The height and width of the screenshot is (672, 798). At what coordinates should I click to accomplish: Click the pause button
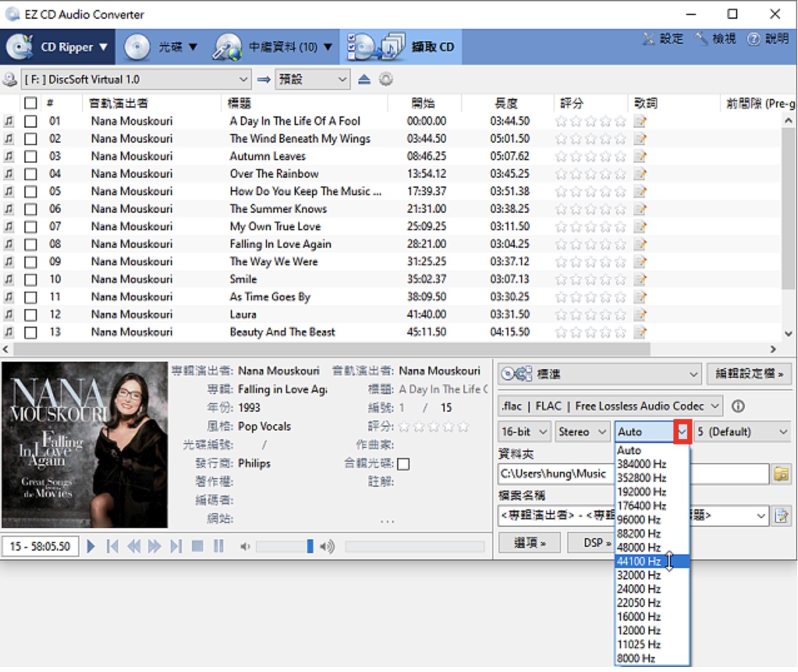click(218, 546)
